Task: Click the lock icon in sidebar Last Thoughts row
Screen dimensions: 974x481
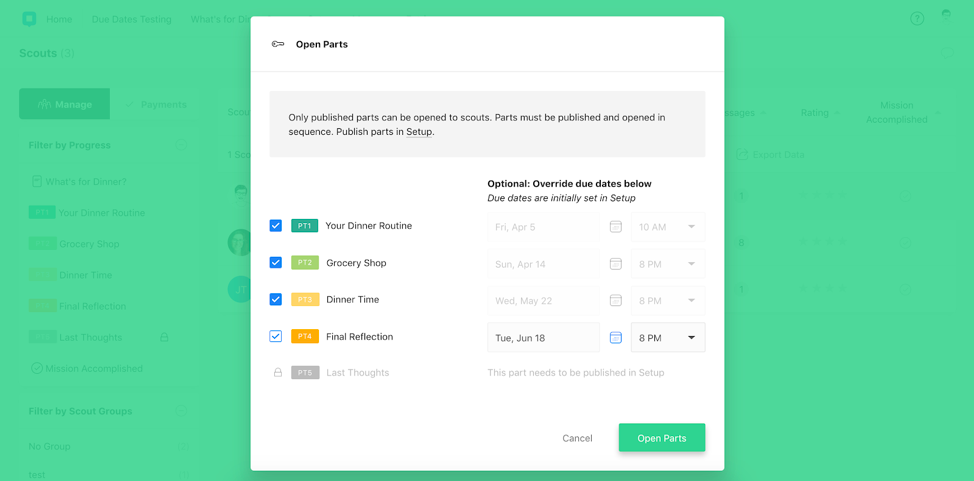Action: point(164,337)
